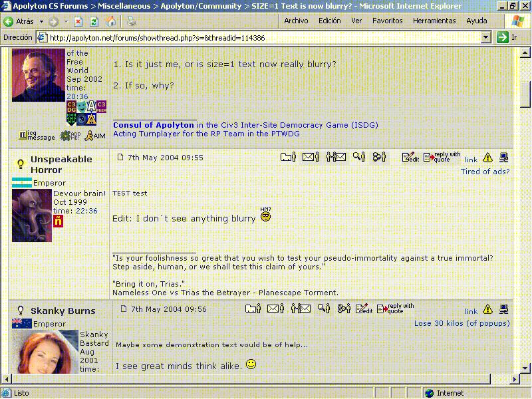Click the 'Consul of Apolyton' signature link
Screen dimensions: 532x399
(154, 125)
